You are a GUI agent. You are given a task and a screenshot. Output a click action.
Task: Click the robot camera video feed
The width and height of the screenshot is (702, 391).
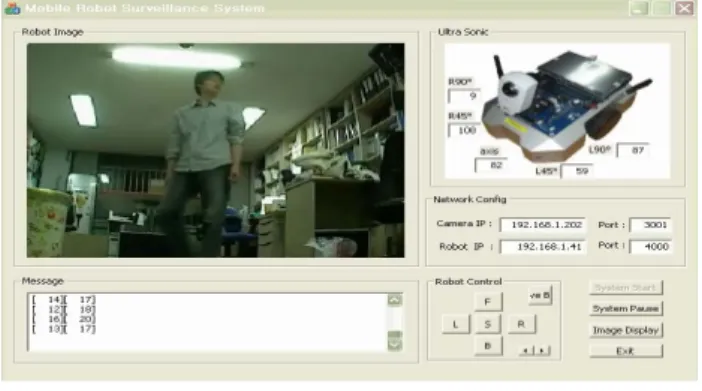click(215, 150)
